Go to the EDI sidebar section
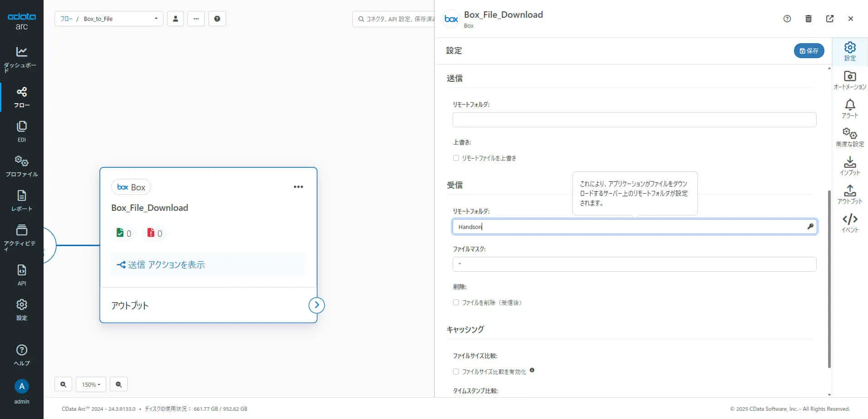 [21, 131]
